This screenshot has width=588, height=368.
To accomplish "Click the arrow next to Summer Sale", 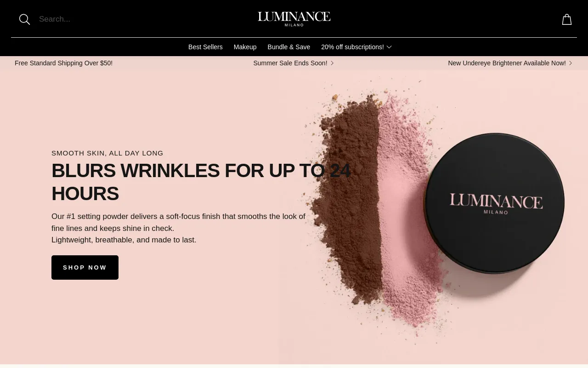I will click(332, 63).
